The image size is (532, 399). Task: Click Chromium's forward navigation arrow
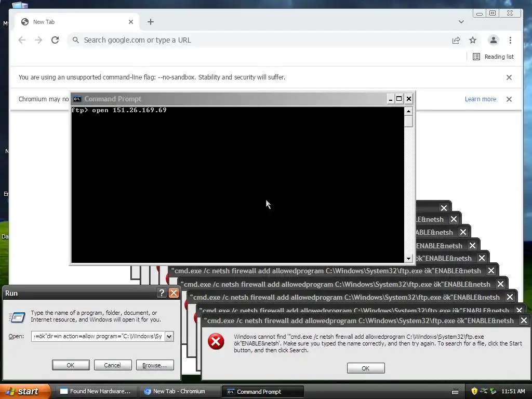(38, 40)
